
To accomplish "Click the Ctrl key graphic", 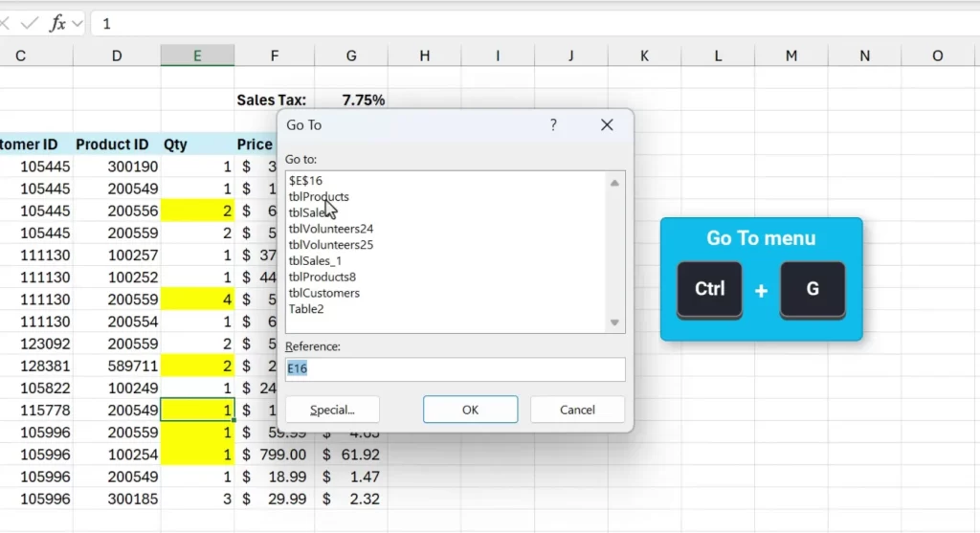I will (x=709, y=288).
